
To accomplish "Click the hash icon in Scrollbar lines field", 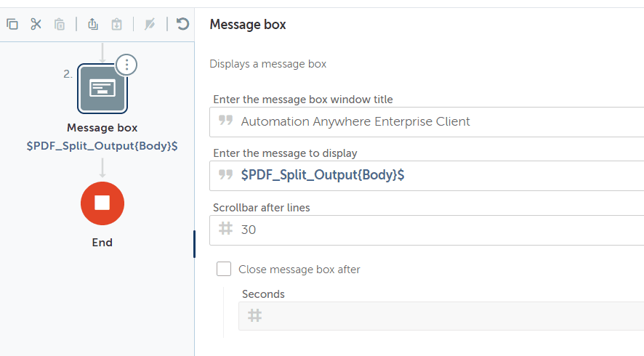I will click(225, 230).
